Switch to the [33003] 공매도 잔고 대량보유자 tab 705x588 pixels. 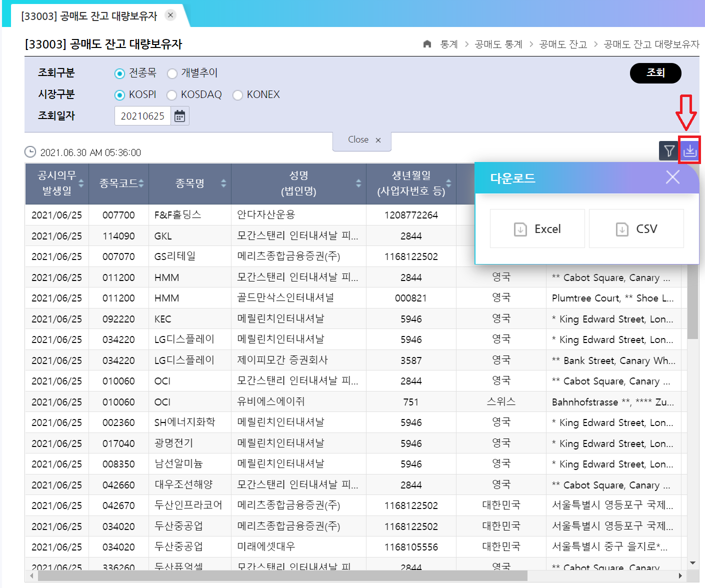[x=89, y=16]
